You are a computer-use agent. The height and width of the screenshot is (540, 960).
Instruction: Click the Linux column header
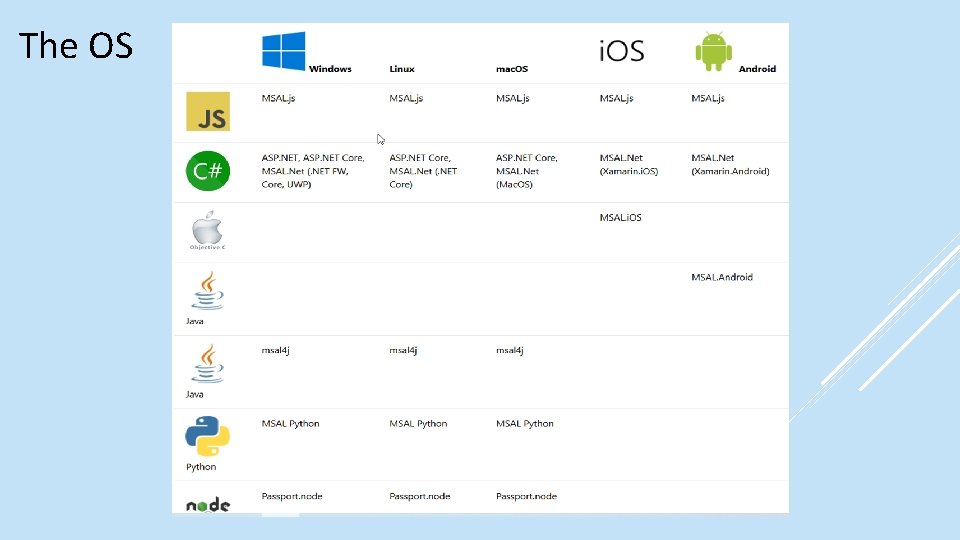pos(402,69)
